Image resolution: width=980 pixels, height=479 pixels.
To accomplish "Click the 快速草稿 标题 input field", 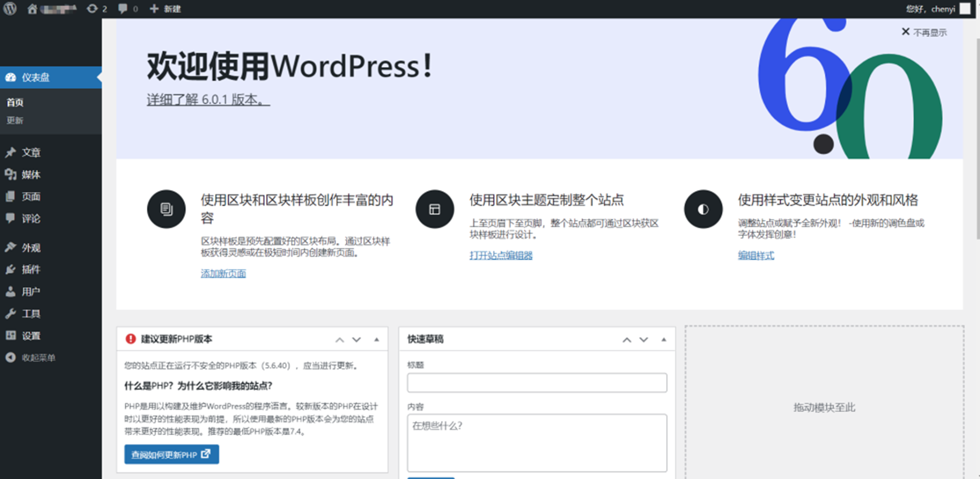I will click(537, 383).
